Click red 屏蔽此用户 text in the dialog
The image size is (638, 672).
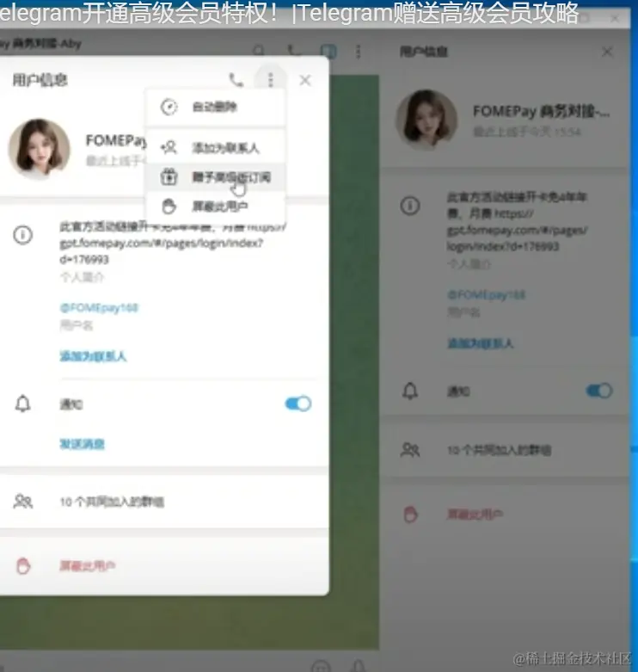[x=88, y=565]
